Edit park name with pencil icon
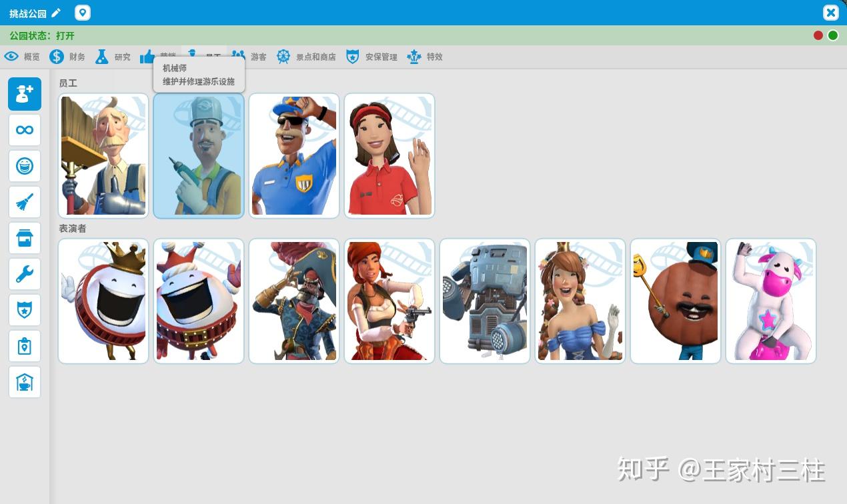Image resolution: width=847 pixels, height=504 pixels. (x=56, y=13)
